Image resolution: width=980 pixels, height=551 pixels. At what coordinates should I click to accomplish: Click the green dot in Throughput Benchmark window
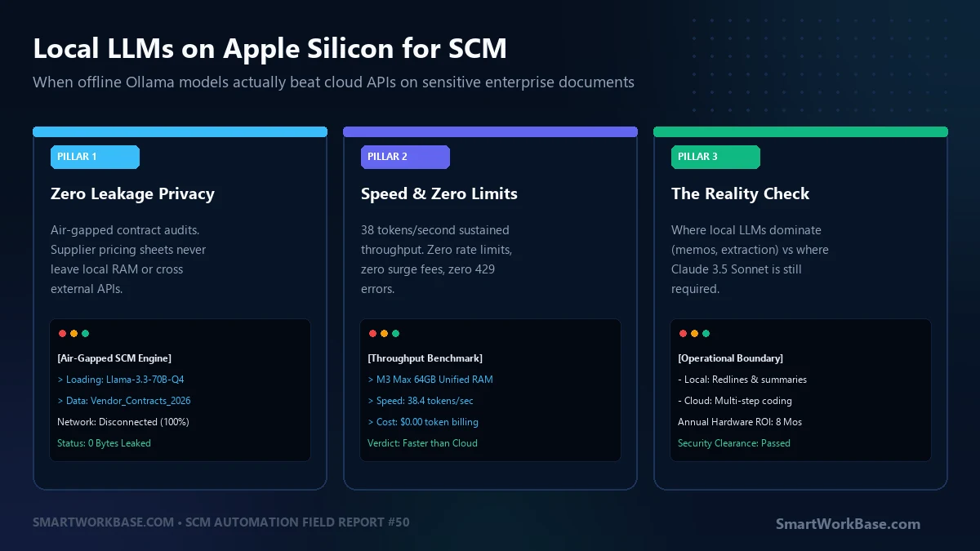395,333
